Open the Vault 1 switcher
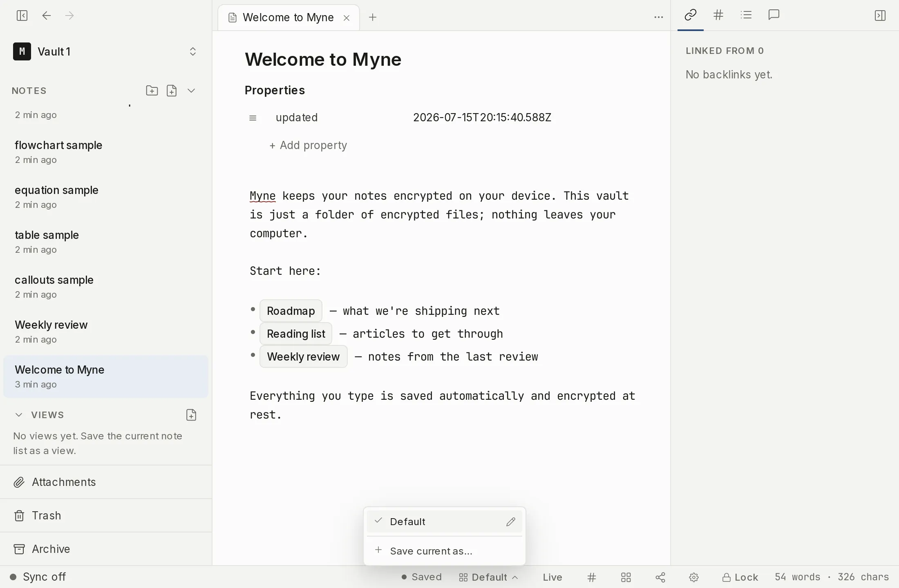This screenshot has height=588, width=899. tap(105, 51)
